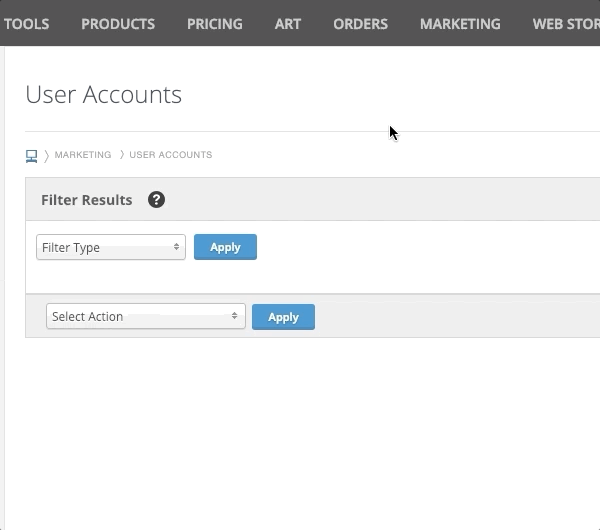
Task: Click the Filter Results panel title
Action: click(x=86, y=200)
